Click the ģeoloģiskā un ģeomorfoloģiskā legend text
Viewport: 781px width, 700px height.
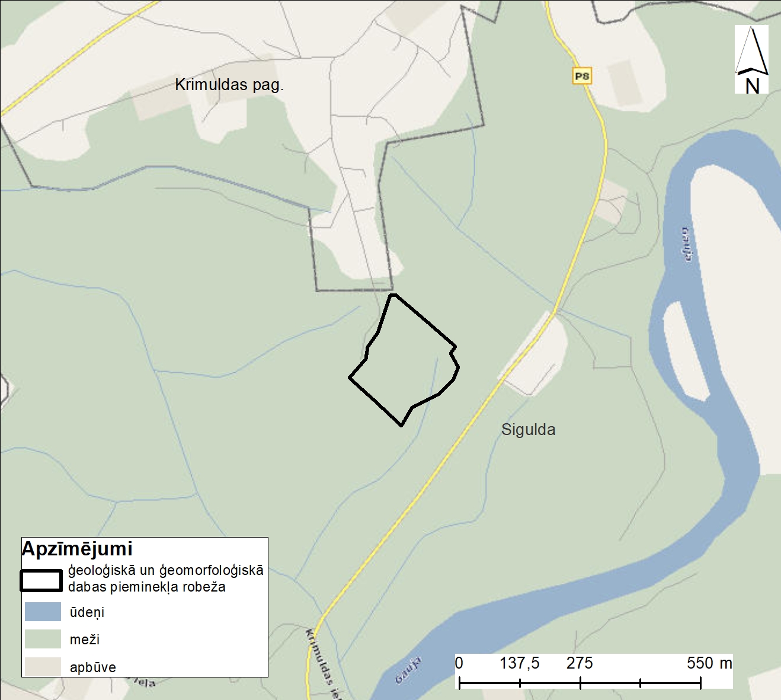coord(165,571)
